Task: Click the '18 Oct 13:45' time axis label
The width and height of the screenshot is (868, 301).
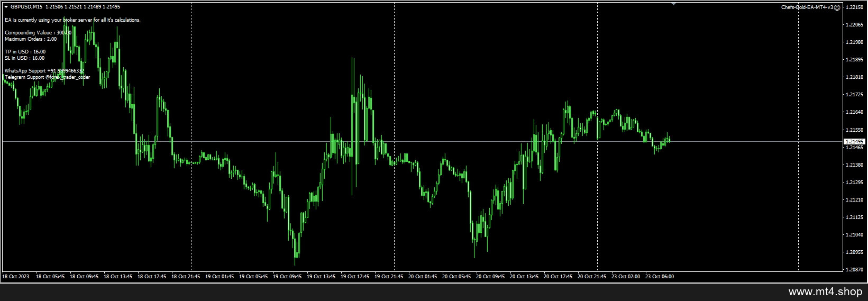Action: coord(118,276)
